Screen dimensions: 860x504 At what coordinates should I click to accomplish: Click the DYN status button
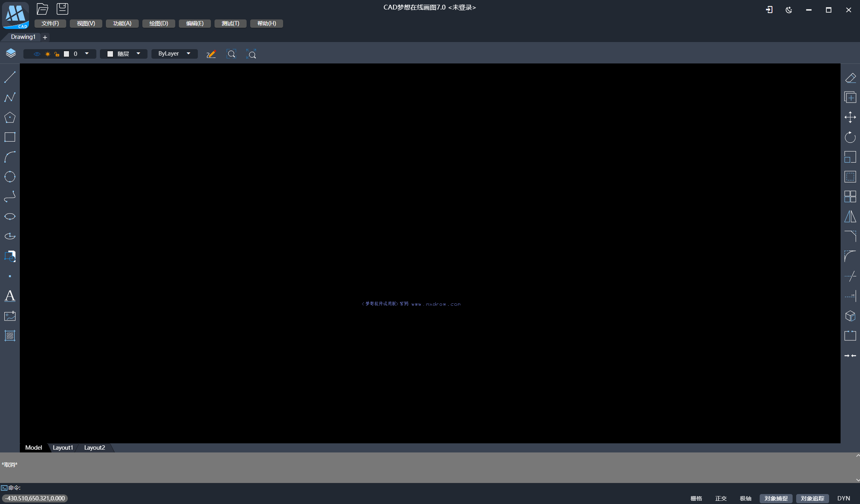point(843,498)
